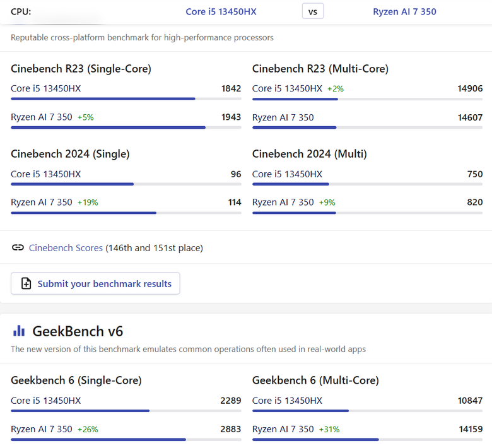Screen dimensions: 492x448
Task: Click Ryzen AI 7 350 under Cinebench 2024 Single
Action: tap(42, 202)
